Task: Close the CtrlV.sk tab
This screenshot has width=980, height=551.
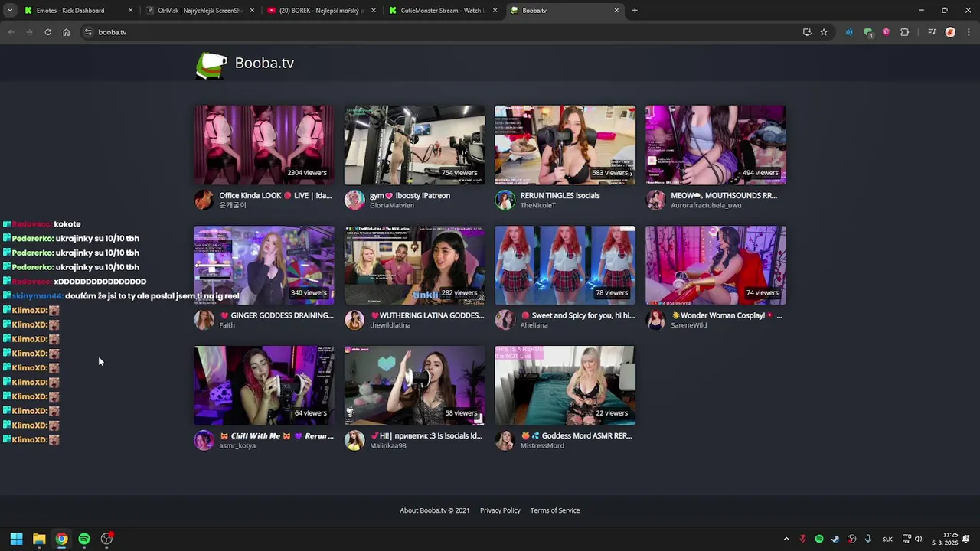Action: click(252, 11)
